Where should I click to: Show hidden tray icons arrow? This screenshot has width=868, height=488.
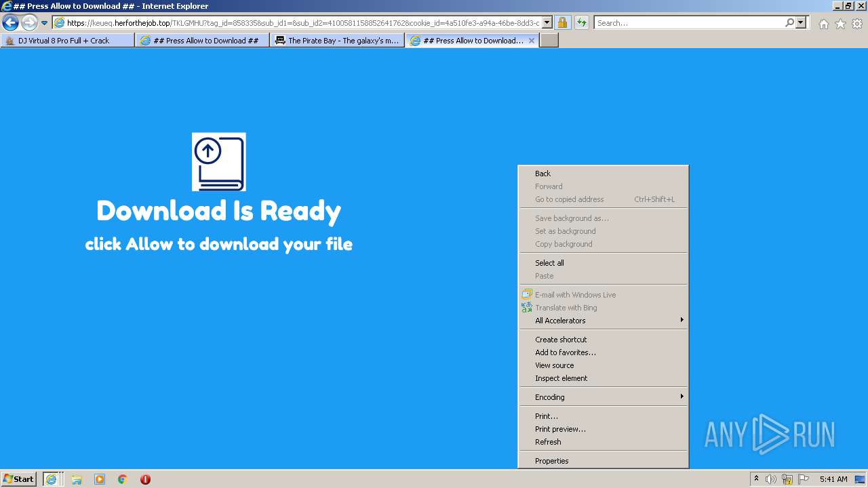[756, 479]
